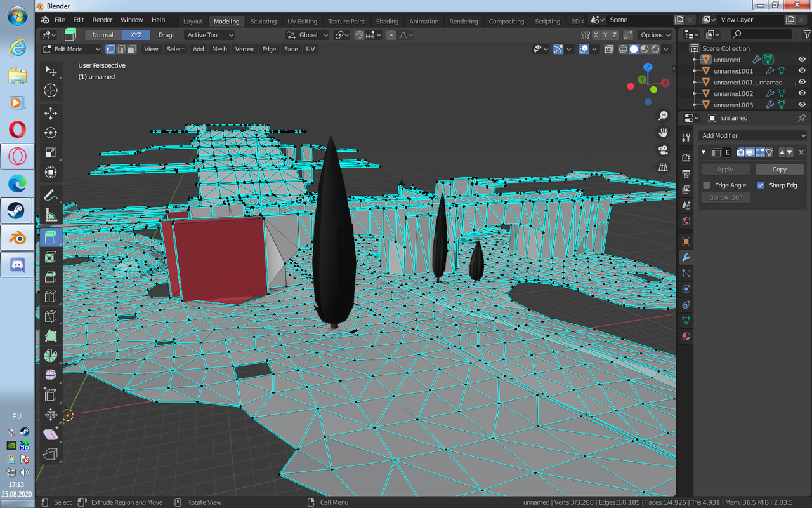
Task: Select the Knife tool
Action: (x=51, y=316)
